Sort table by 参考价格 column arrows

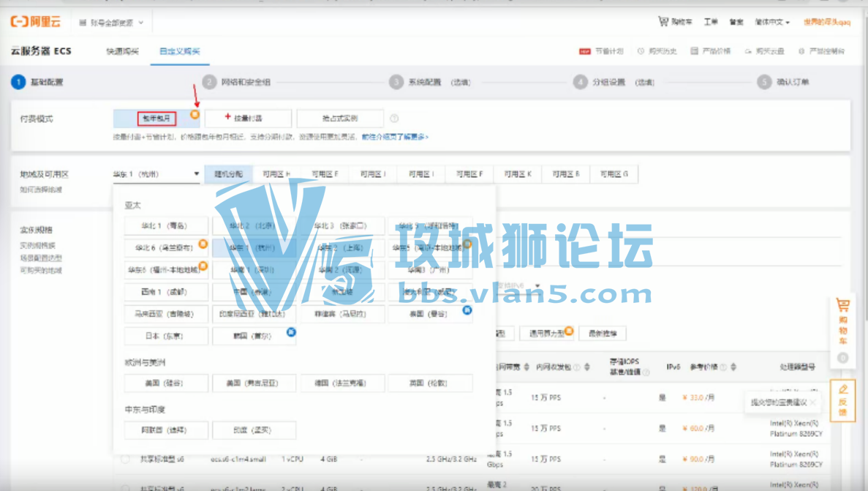[733, 367]
